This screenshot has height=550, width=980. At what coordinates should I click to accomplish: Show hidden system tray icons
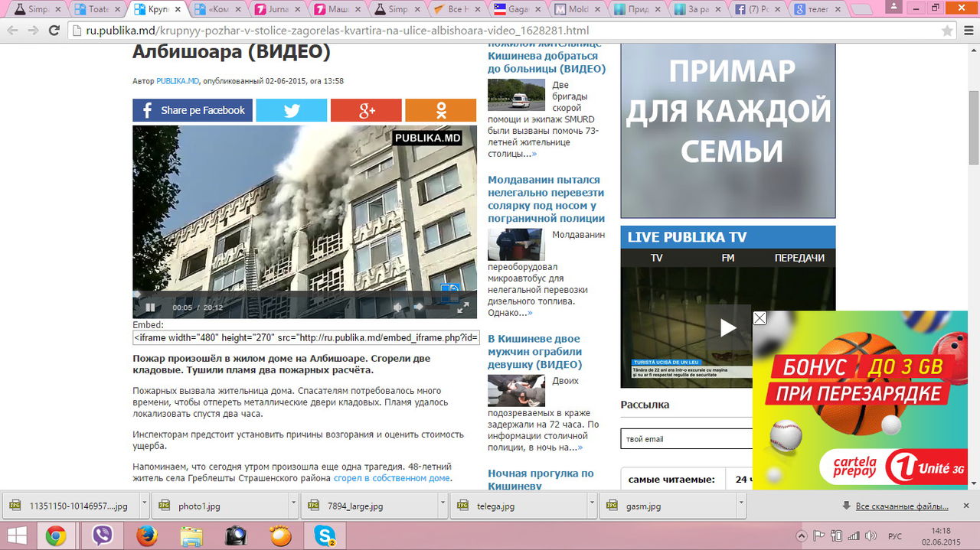[x=802, y=535]
